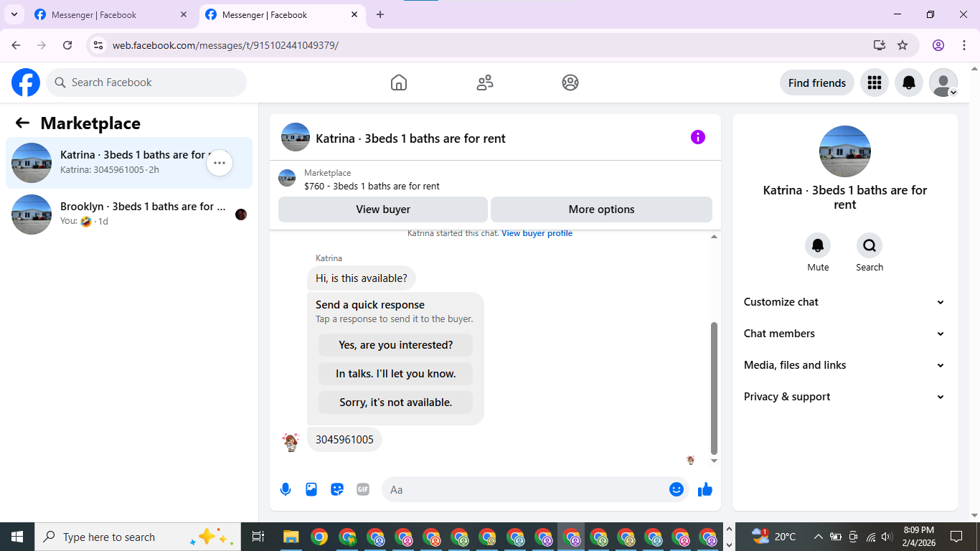Open the notifications bell in header
The width and height of the screenshot is (980, 551).
point(909,83)
